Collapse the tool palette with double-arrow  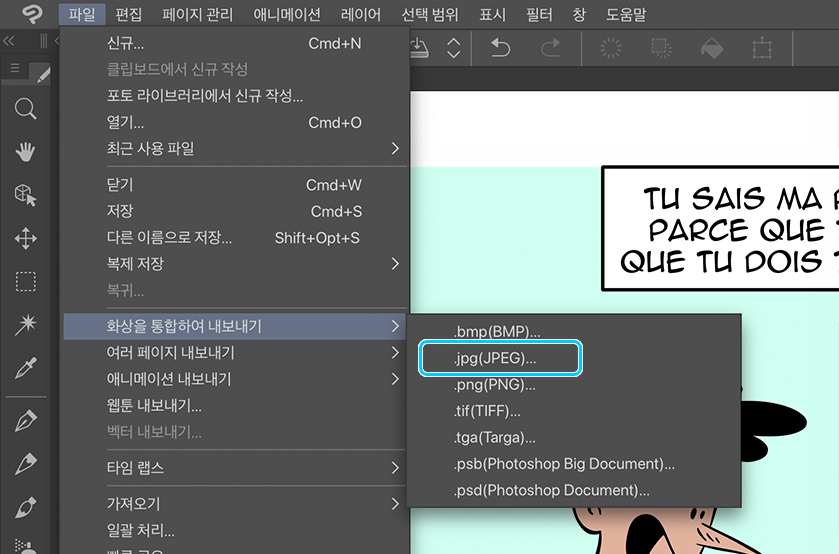9,41
